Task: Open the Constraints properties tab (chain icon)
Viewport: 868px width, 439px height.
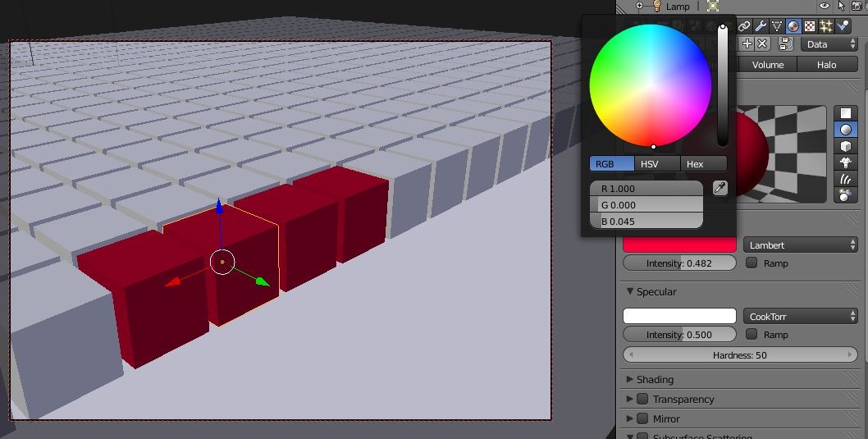Action: (x=744, y=26)
